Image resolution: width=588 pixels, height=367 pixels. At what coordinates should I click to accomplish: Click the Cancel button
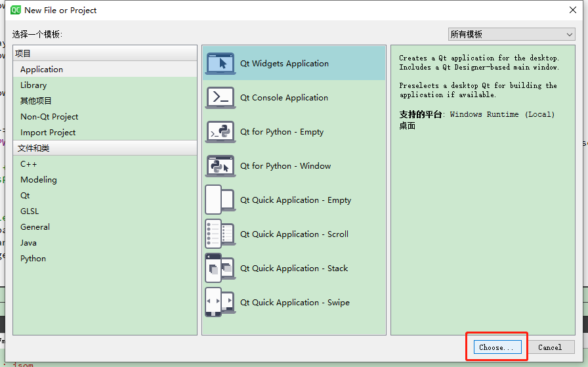pos(550,347)
